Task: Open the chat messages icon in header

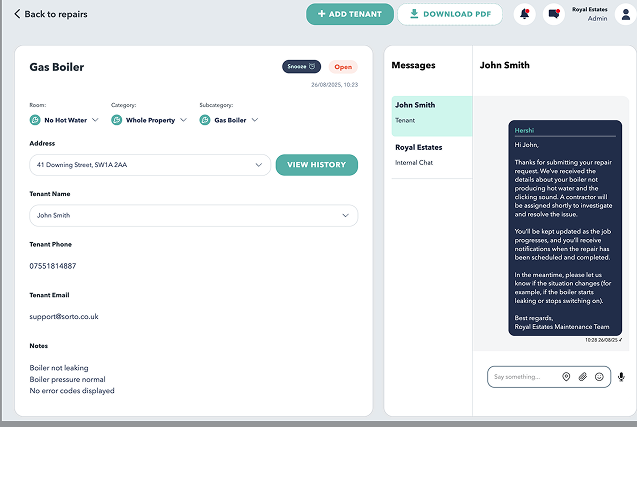Action: [554, 14]
